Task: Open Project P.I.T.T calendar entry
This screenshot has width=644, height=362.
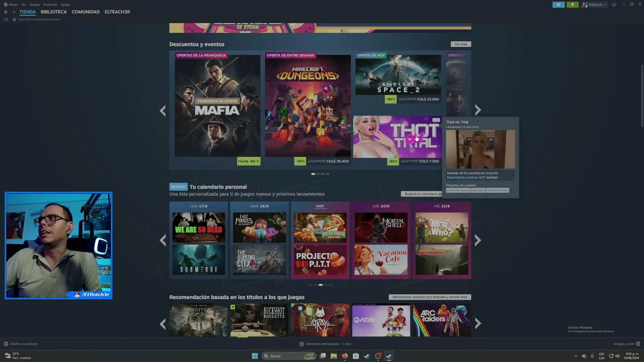Action: coord(320,260)
